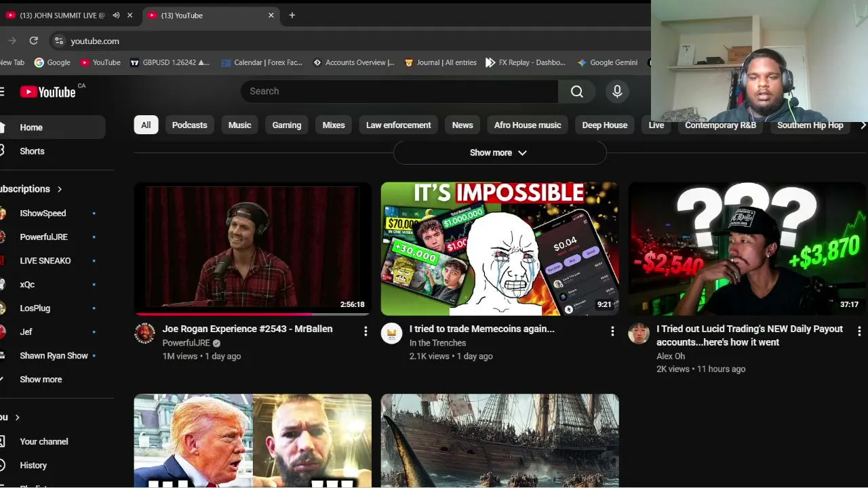The width and height of the screenshot is (868, 488).
Task: Open the FX Replay Dashboard bookmark
Action: tap(526, 62)
